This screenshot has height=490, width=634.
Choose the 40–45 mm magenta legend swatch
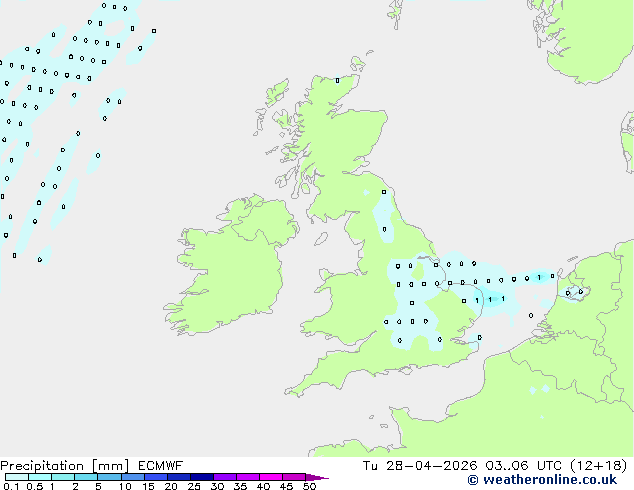point(271,477)
